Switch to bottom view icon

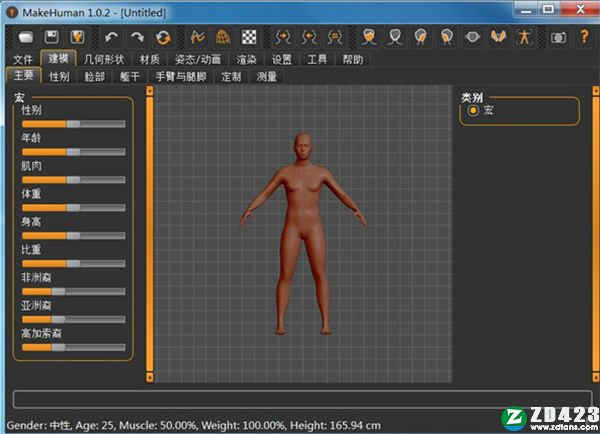tap(498, 38)
